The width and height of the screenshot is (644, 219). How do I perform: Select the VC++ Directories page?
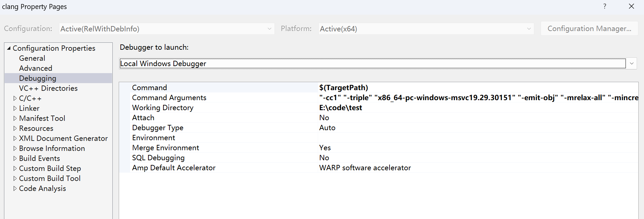tap(48, 88)
